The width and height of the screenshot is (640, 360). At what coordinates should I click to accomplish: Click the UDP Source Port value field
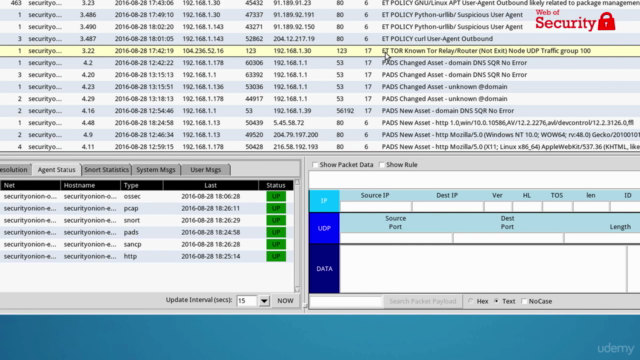click(x=396, y=238)
